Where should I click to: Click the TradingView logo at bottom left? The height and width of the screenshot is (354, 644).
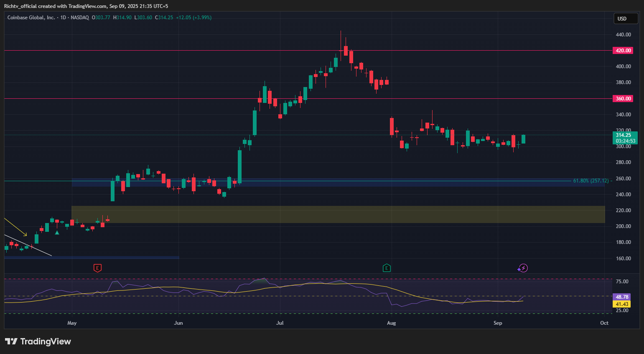tap(38, 341)
